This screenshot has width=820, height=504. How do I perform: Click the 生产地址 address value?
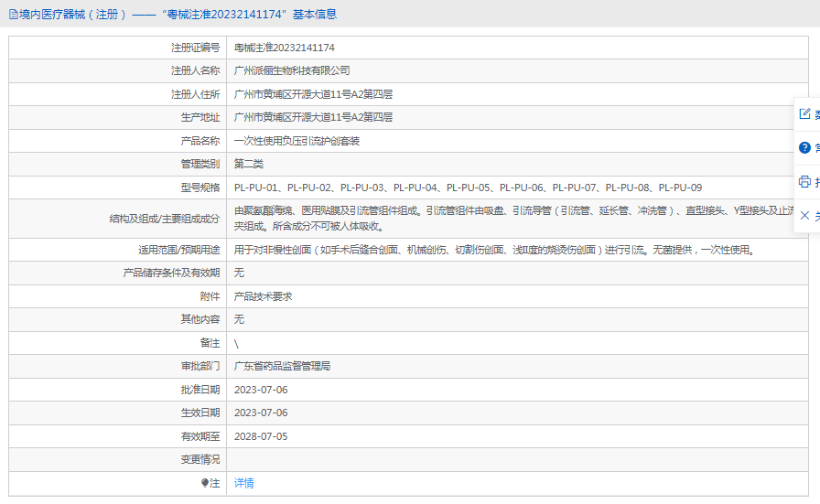click(313, 117)
